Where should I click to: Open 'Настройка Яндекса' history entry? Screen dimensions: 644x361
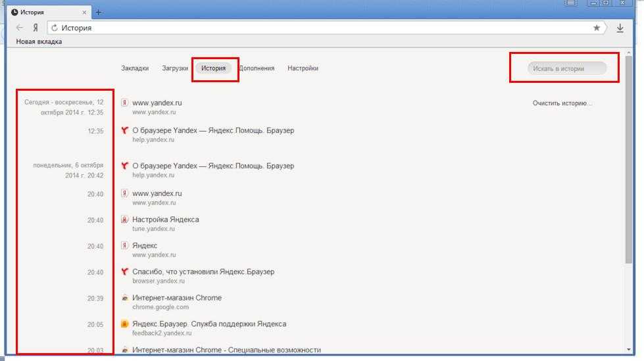(166, 220)
